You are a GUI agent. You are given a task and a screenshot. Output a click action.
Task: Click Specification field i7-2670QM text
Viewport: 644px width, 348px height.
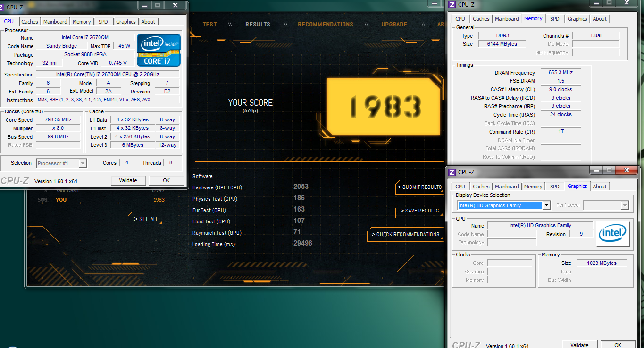tap(108, 75)
